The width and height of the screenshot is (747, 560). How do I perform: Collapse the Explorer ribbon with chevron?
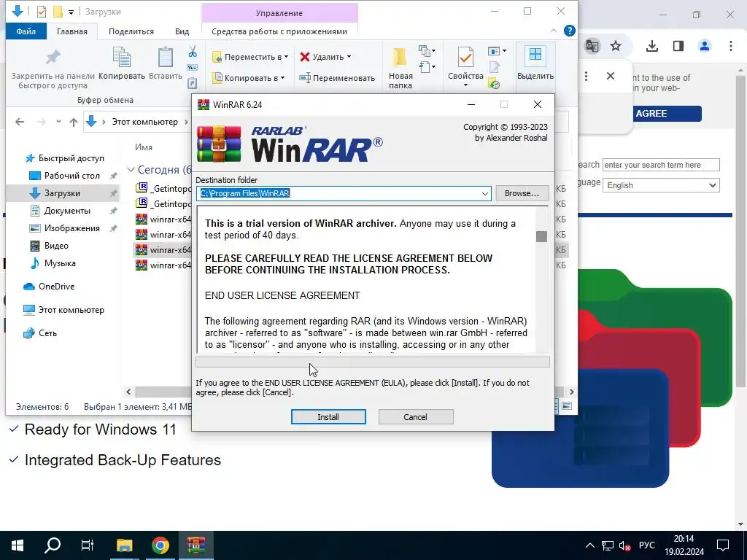[553, 31]
